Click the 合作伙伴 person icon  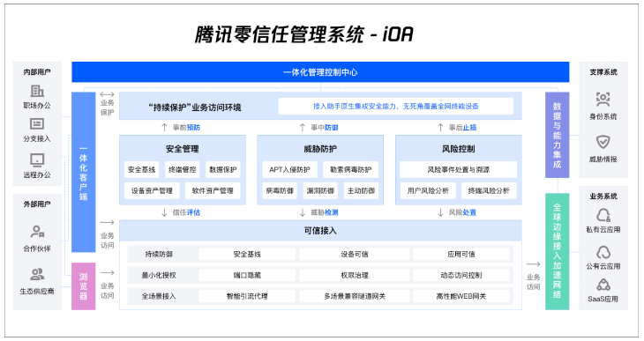(37, 232)
